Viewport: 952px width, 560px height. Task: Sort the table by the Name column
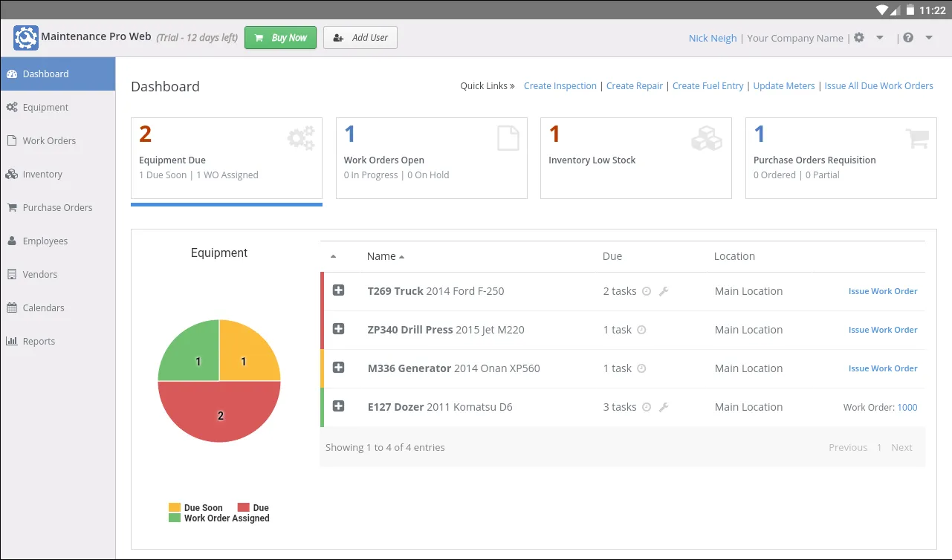[x=381, y=255]
